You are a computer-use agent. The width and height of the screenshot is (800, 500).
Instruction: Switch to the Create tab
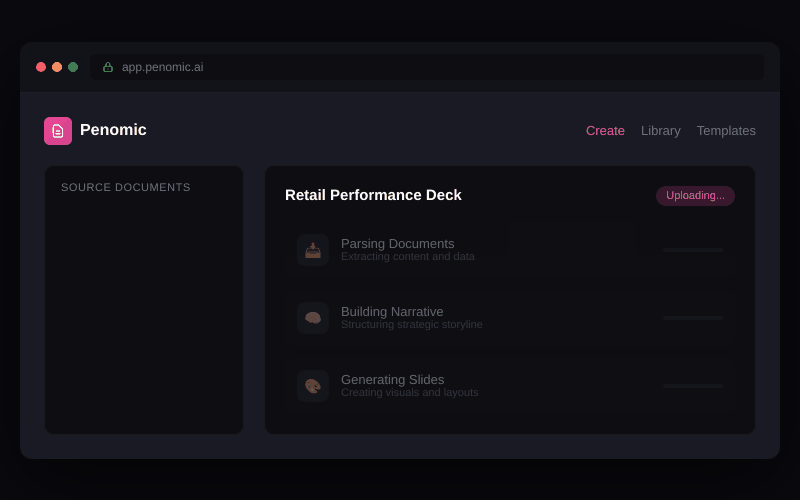(605, 131)
